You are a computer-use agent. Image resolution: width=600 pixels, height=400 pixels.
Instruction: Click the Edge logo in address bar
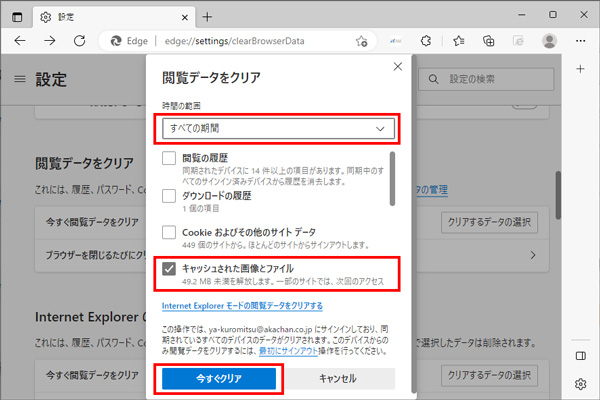point(116,41)
